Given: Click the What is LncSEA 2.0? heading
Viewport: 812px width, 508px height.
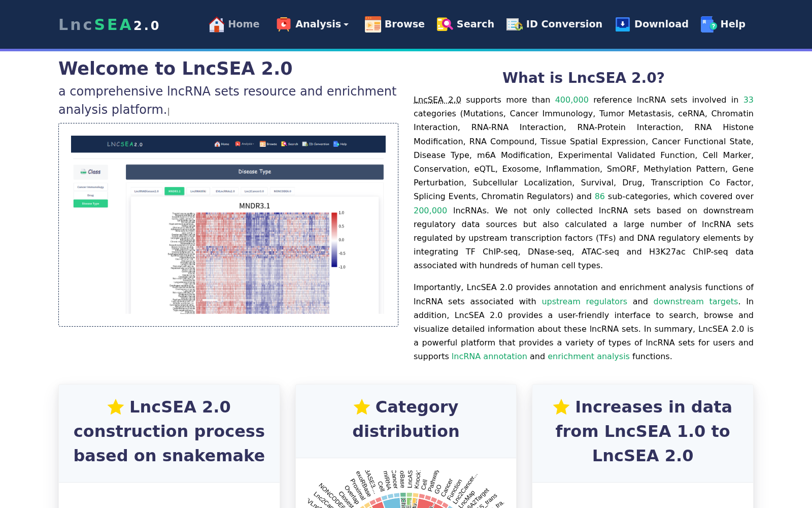Looking at the screenshot, I should pyautogui.click(x=584, y=78).
